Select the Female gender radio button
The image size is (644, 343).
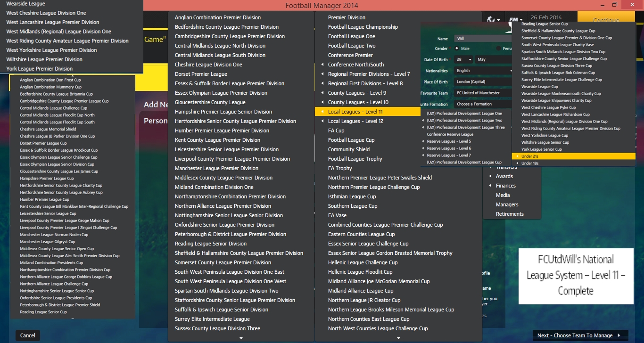[499, 49]
